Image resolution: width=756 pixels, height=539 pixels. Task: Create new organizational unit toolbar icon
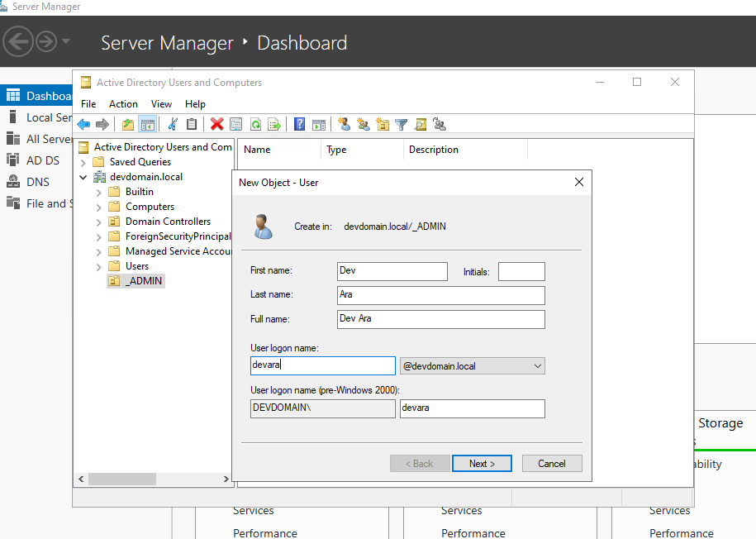pos(383,125)
